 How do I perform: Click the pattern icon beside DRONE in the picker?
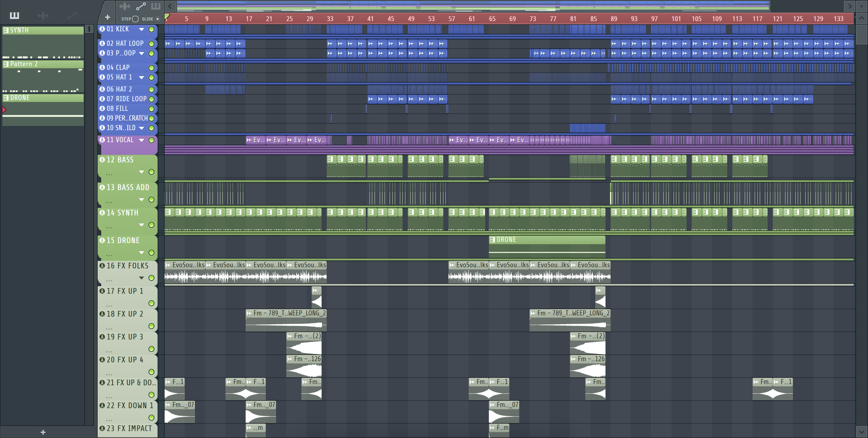pos(6,98)
